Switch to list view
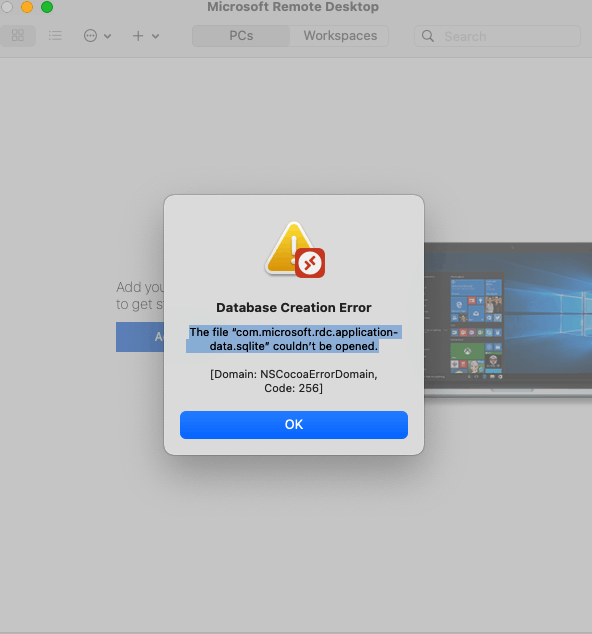Image resolution: width=592 pixels, height=634 pixels. pos(55,36)
